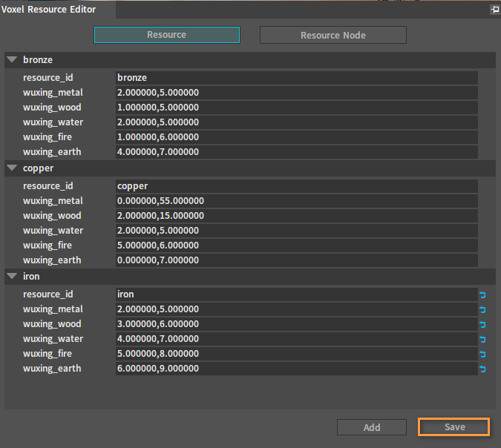Edit the copper resource_id field
Viewport: 501px width, 448px height.
click(296, 186)
